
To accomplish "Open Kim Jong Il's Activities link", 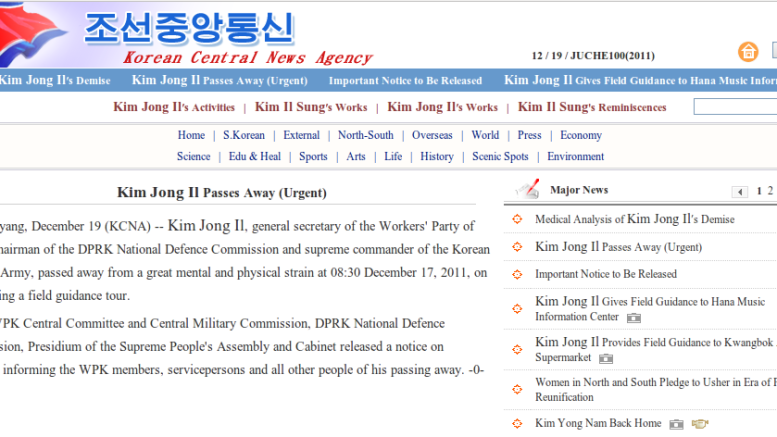I will pos(174,108).
